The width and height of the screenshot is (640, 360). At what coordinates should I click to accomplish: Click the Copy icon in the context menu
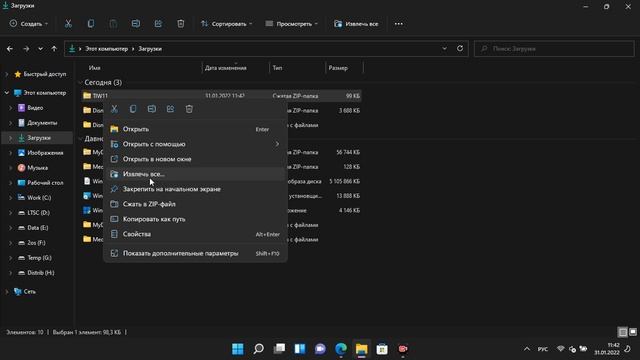pyautogui.click(x=133, y=109)
